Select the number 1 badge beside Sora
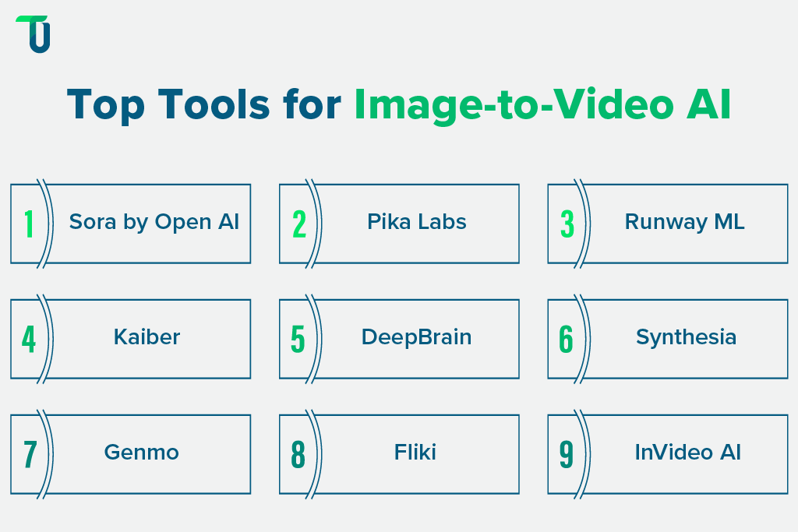 click(29, 223)
